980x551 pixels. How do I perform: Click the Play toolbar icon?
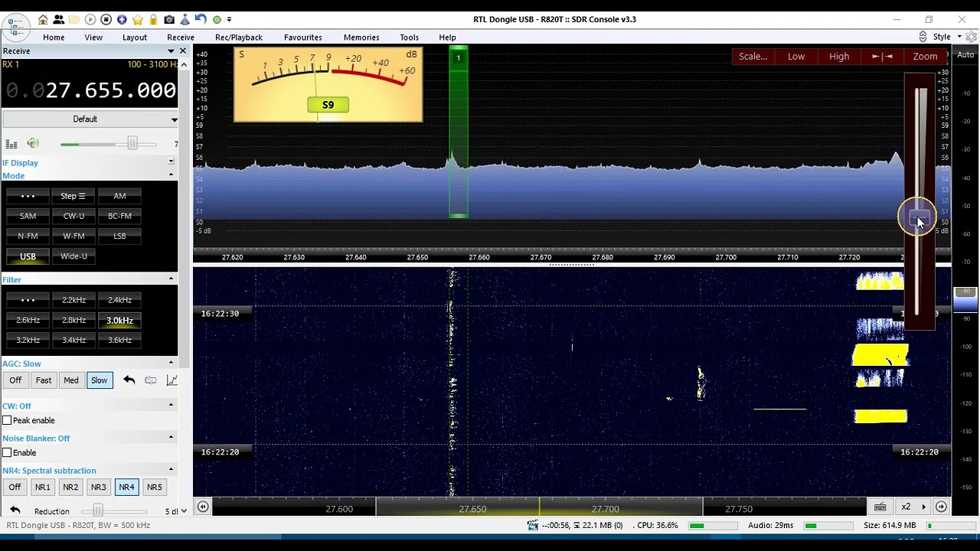click(x=90, y=19)
